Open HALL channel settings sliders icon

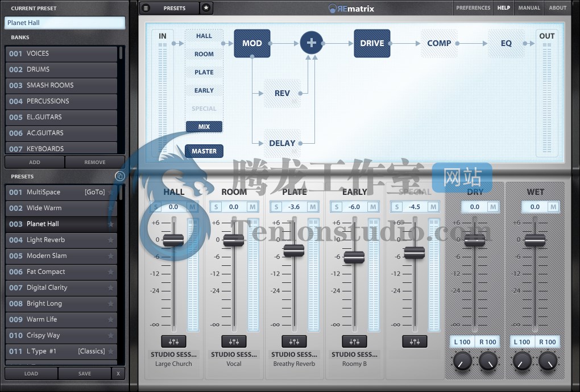pos(173,342)
